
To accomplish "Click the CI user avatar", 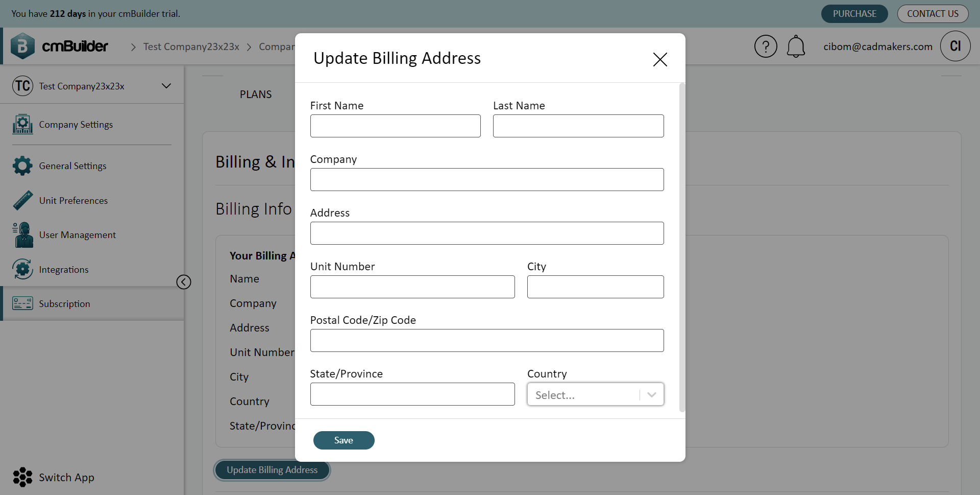I will pyautogui.click(x=955, y=46).
